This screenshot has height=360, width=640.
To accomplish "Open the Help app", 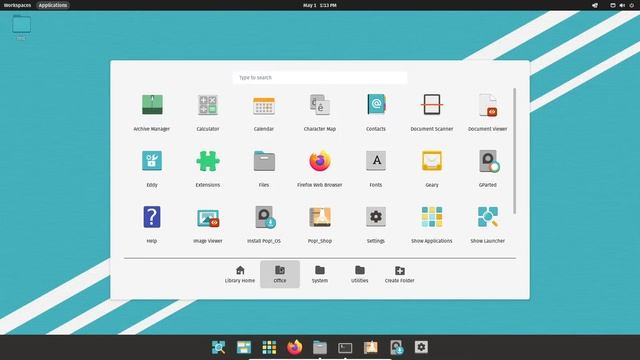I will coord(152,224).
